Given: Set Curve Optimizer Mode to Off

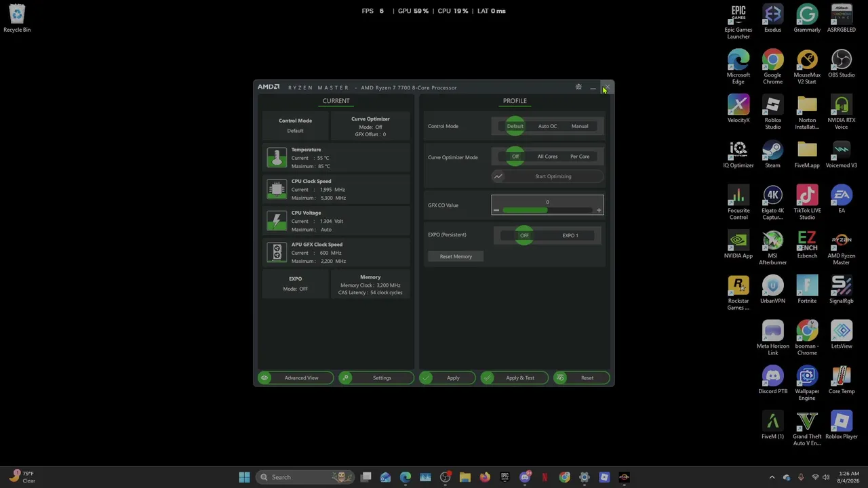Looking at the screenshot, I should click(515, 157).
